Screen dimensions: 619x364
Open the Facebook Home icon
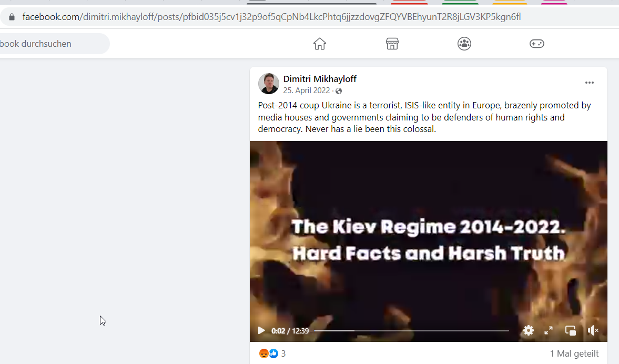click(x=320, y=44)
